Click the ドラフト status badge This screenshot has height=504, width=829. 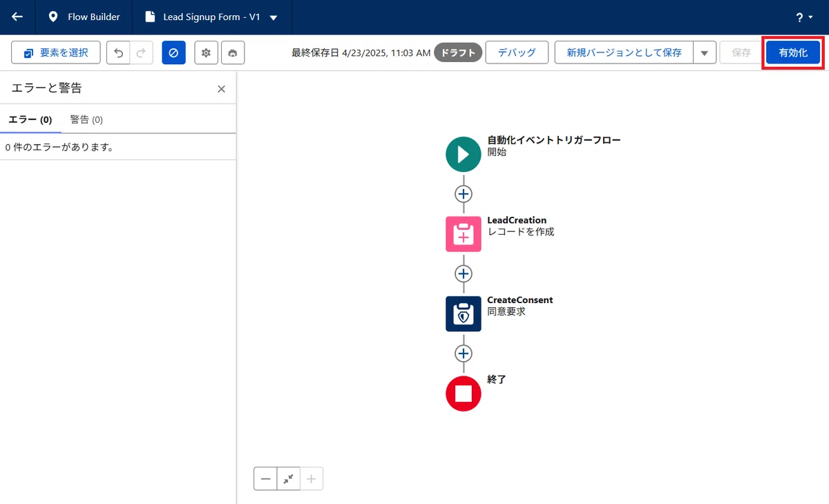458,52
